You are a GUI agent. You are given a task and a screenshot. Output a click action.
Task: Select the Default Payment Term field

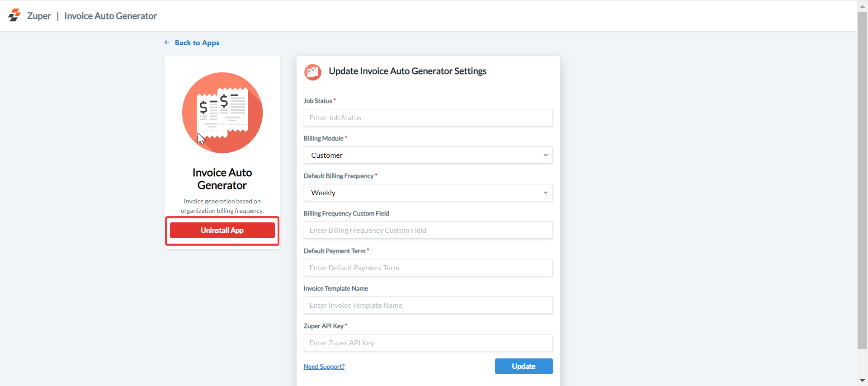point(428,268)
